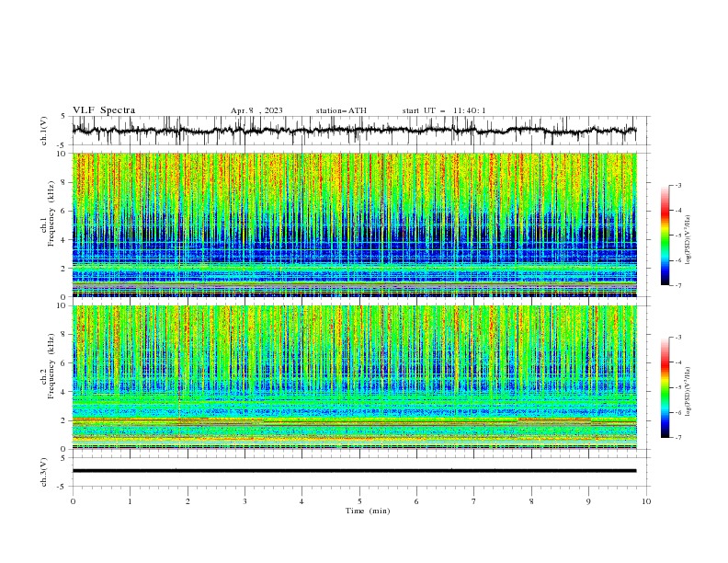Click tick "6" on the Time axis
The image size is (728, 563).
[x=416, y=501]
